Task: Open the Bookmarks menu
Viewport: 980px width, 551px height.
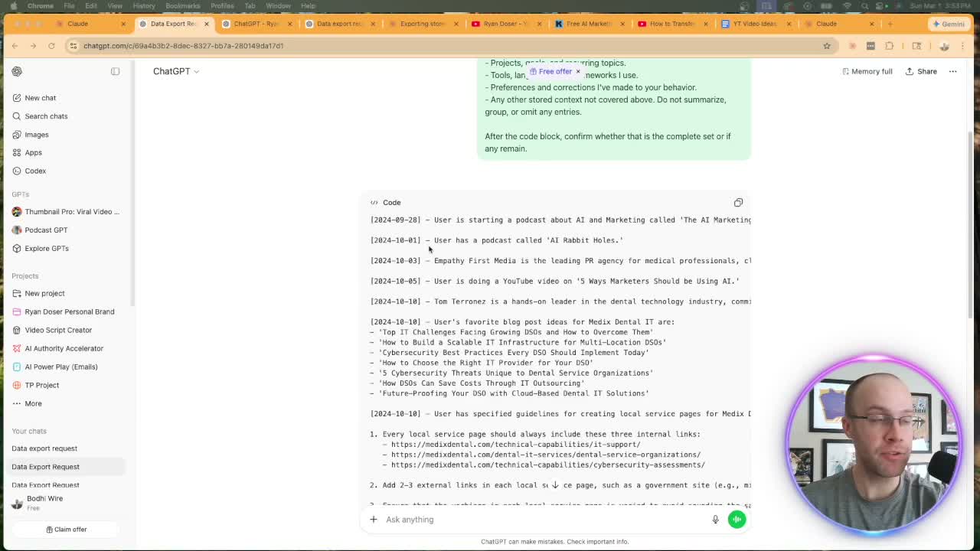Action: coord(182,5)
